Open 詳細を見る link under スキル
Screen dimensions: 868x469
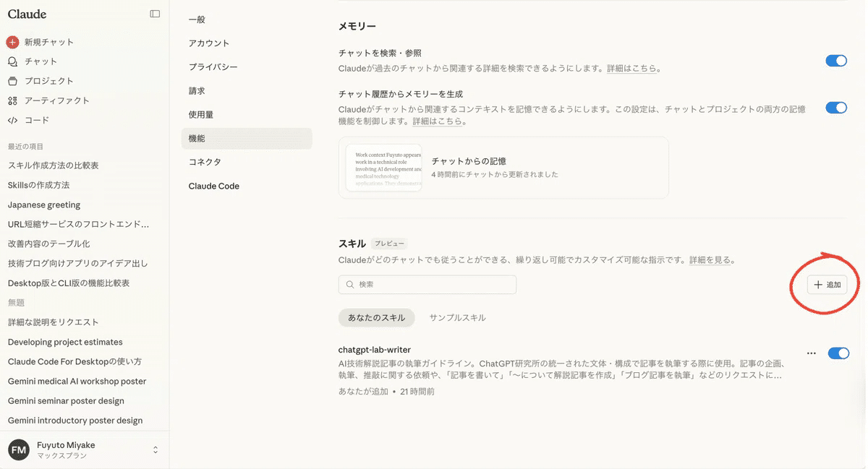710,260
